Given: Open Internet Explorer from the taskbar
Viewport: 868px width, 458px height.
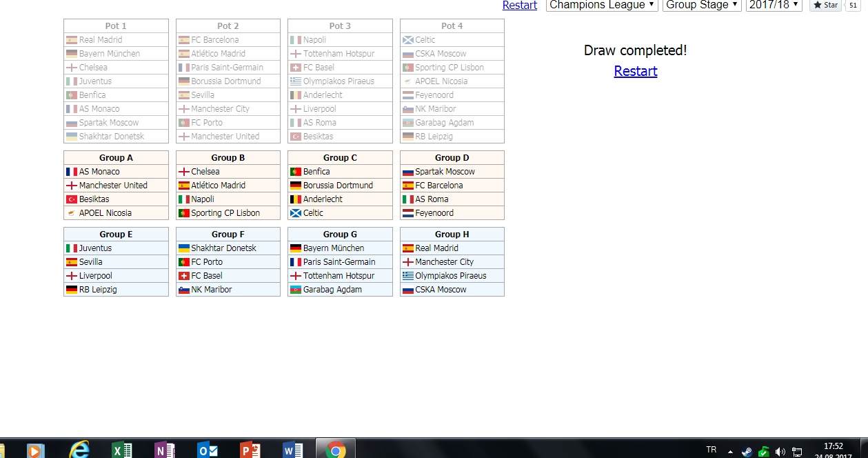Looking at the screenshot, I should [x=80, y=450].
